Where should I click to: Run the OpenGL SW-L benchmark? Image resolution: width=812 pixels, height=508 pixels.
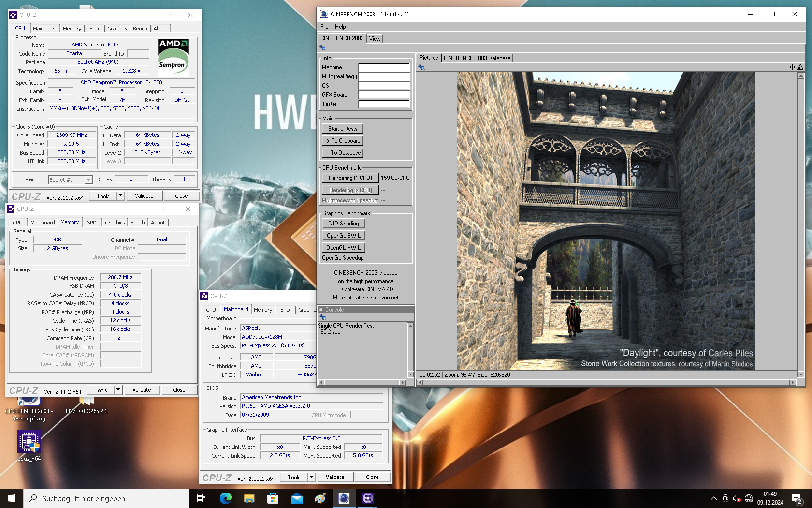pos(344,236)
